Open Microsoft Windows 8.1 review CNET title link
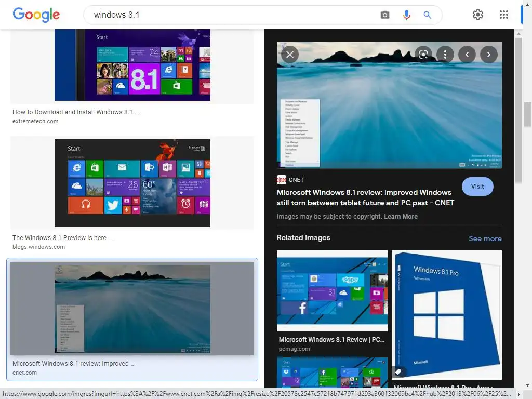Image resolution: width=532 pixels, height=399 pixels. coord(365,197)
